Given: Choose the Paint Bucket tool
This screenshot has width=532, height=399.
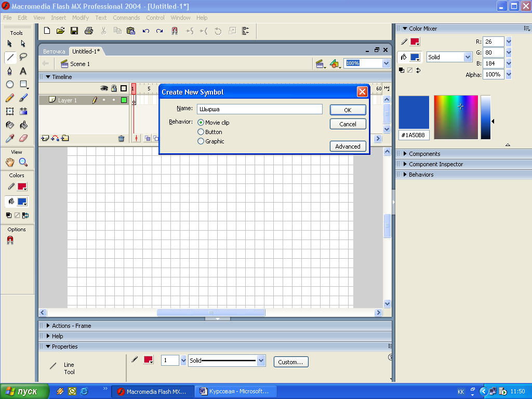Looking at the screenshot, I should (x=23, y=125).
